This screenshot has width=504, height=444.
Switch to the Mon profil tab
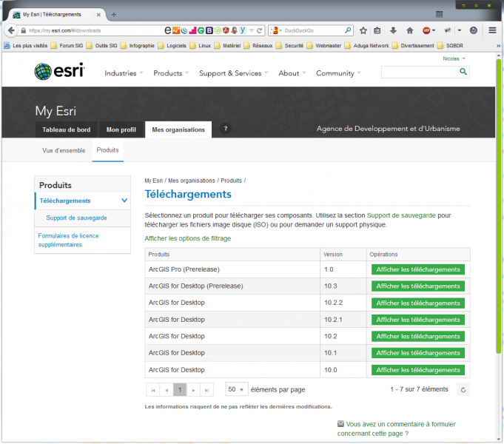(121, 129)
